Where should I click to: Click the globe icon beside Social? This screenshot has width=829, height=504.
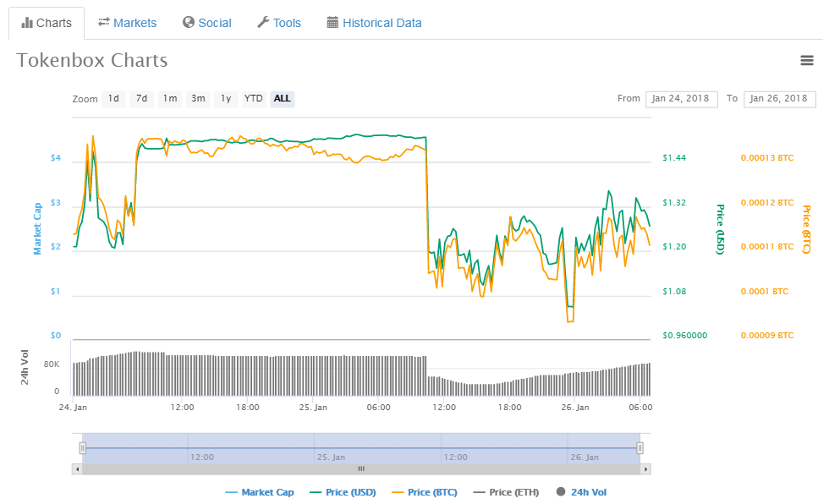click(x=188, y=22)
